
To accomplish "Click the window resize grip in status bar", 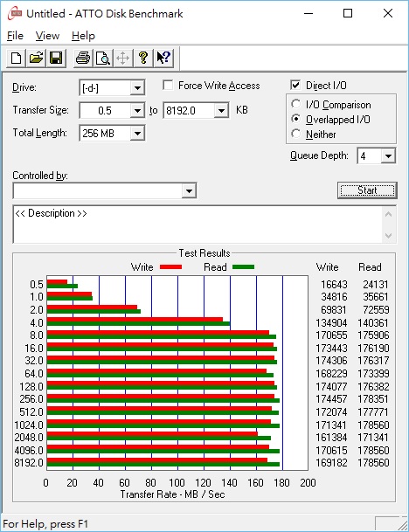I will click(402, 524).
